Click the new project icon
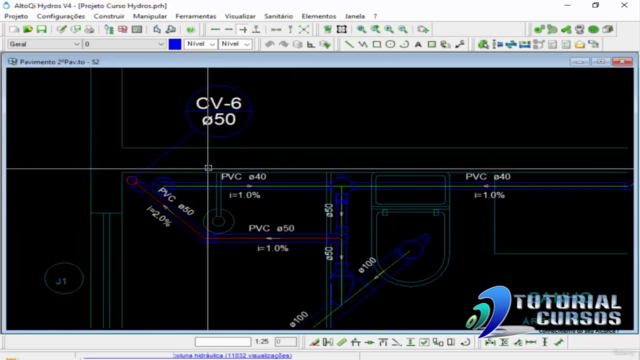This screenshot has height=360, width=640. coord(14,29)
